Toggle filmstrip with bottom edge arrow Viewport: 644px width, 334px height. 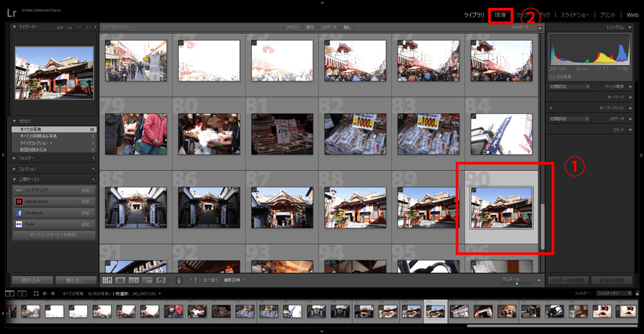pyautogui.click(x=322, y=331)
